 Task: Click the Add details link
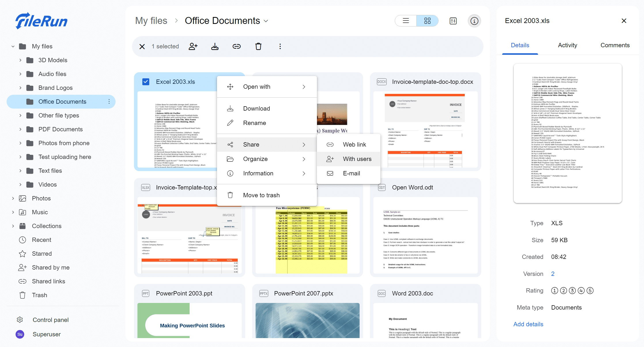[x=528, y=324]
